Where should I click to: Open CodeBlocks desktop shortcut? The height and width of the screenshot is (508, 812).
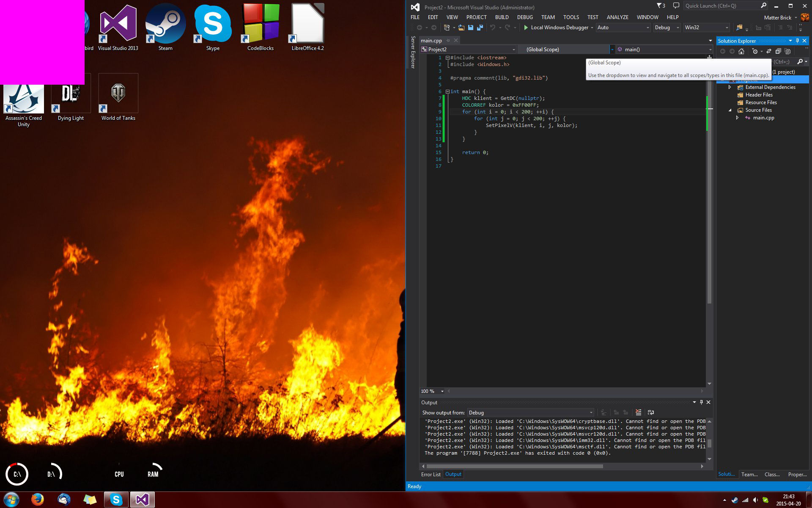pyautogui.click(x=261, y=28)
